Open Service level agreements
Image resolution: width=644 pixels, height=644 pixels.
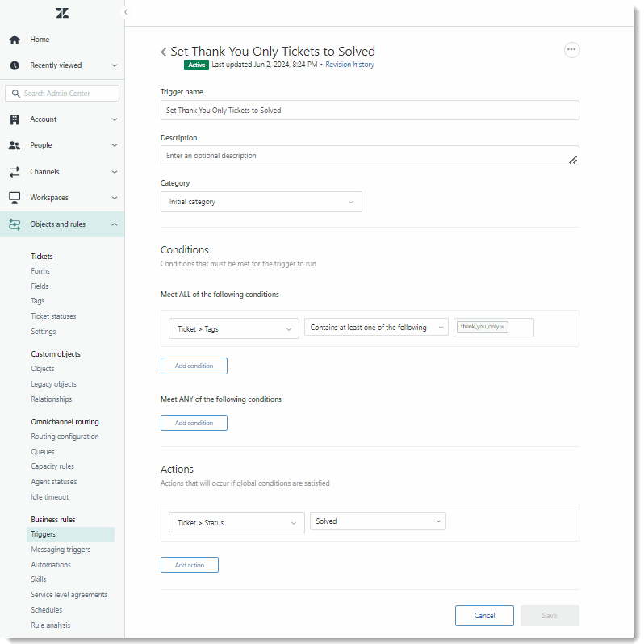[x=69, y=595]
